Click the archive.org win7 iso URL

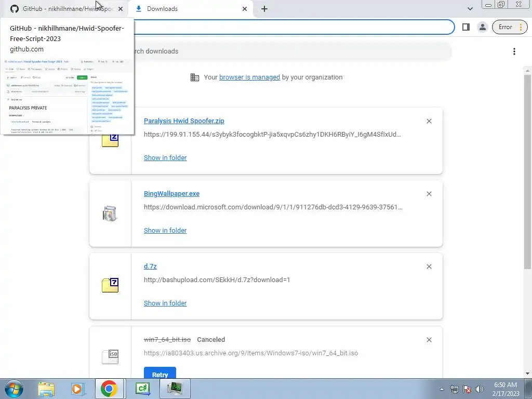coord(251,353)
